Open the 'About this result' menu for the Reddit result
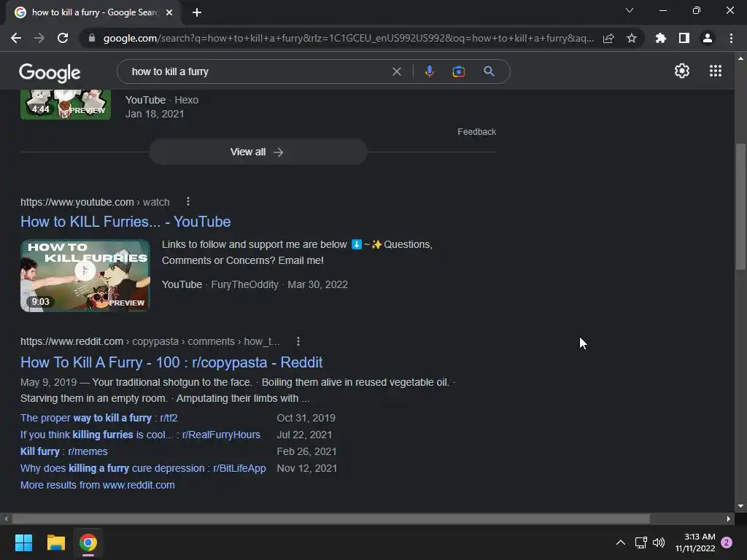Viewport: 747px width, 560px height. coord(298,341)
